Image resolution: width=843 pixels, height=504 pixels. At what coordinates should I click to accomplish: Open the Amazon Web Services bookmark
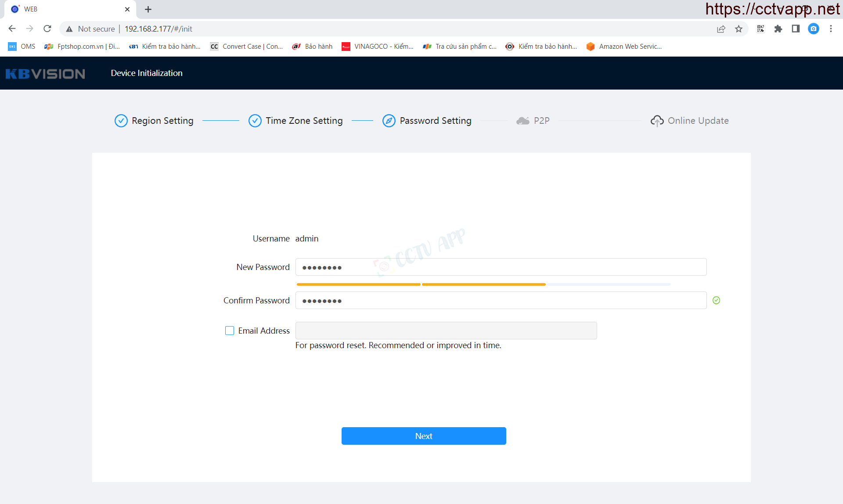pyautogui.click(x=624, y=47)
